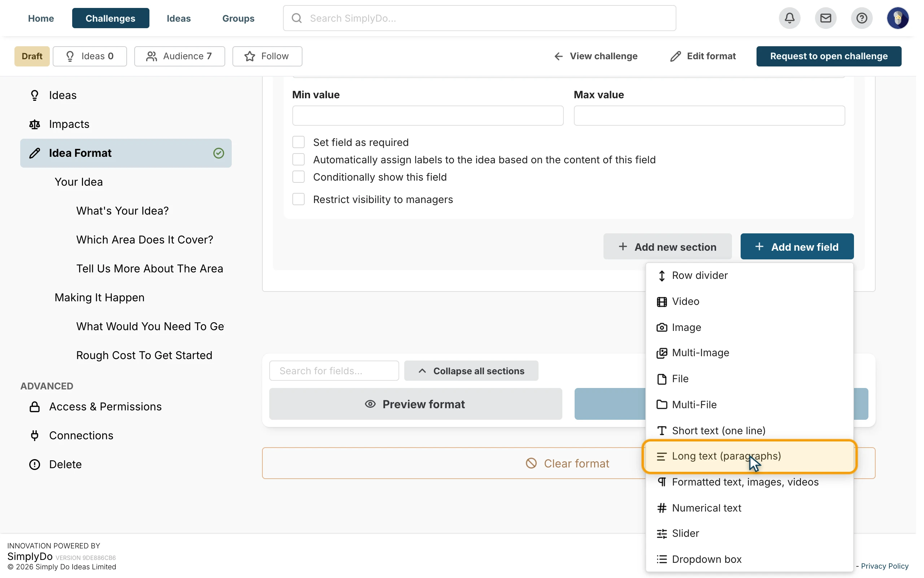Focus the Search for fields box
924x578 pixels.
(x=334, y=371)
